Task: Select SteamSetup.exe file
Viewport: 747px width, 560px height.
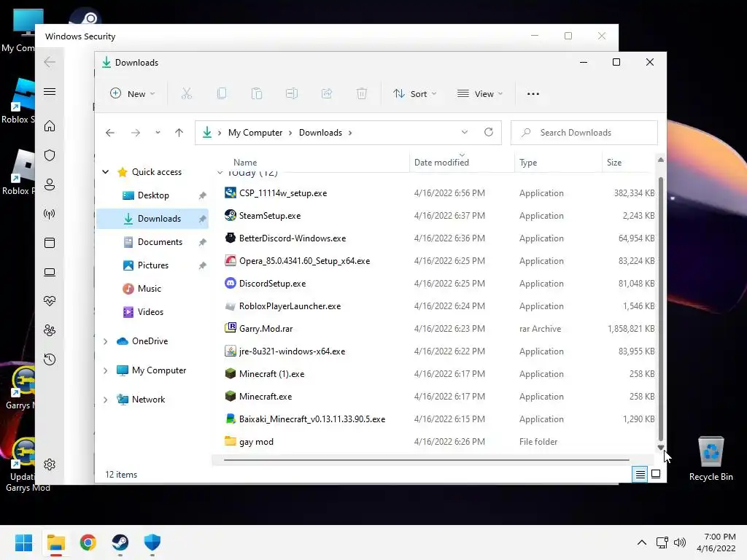Action: pyautogui.click(x=270, y=216)
